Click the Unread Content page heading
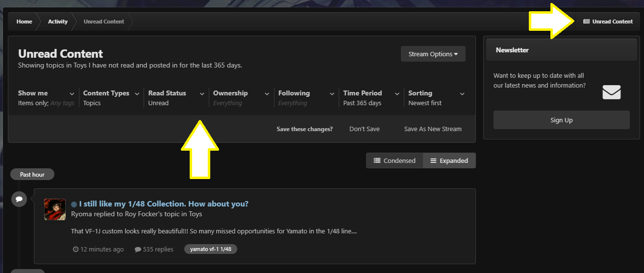 (x=61, y=54)
